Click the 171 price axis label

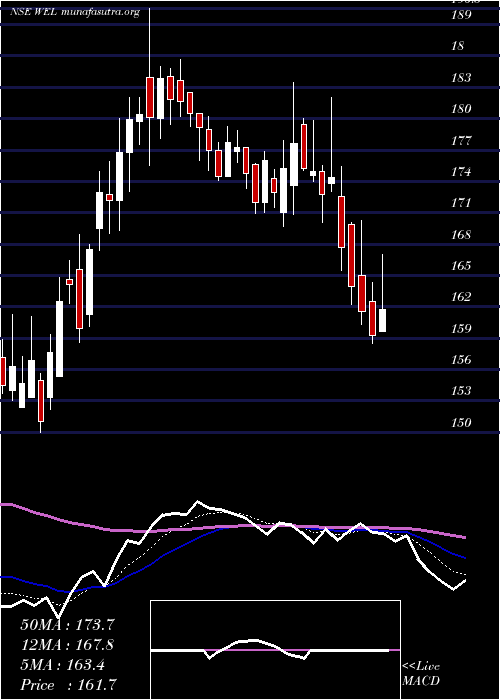point(462,204)
